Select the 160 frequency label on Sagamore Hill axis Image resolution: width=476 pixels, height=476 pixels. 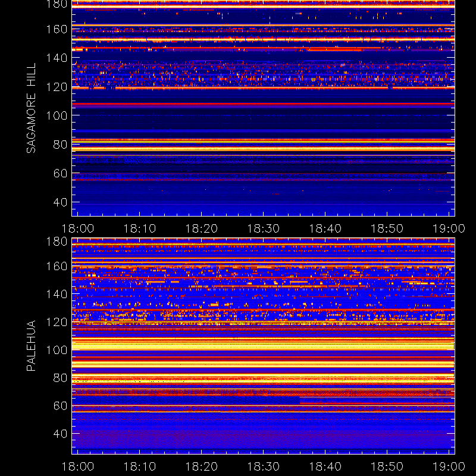point(57,29)
